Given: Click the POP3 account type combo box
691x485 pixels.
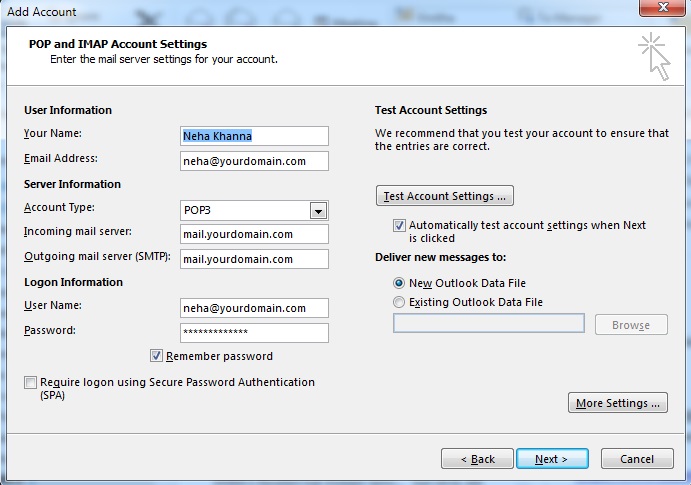Looking at the screenshot, I should [x=254, y=211].
